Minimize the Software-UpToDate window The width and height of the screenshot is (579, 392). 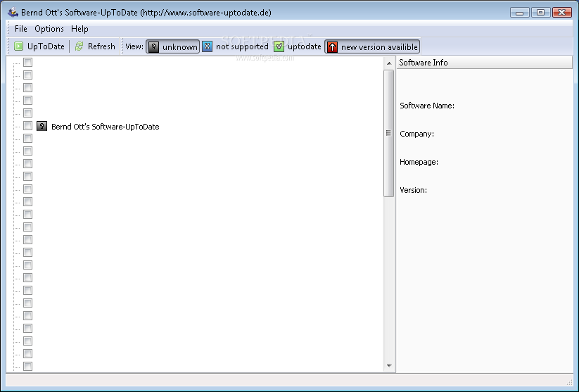pyautogui.click(x=519, y=13)
